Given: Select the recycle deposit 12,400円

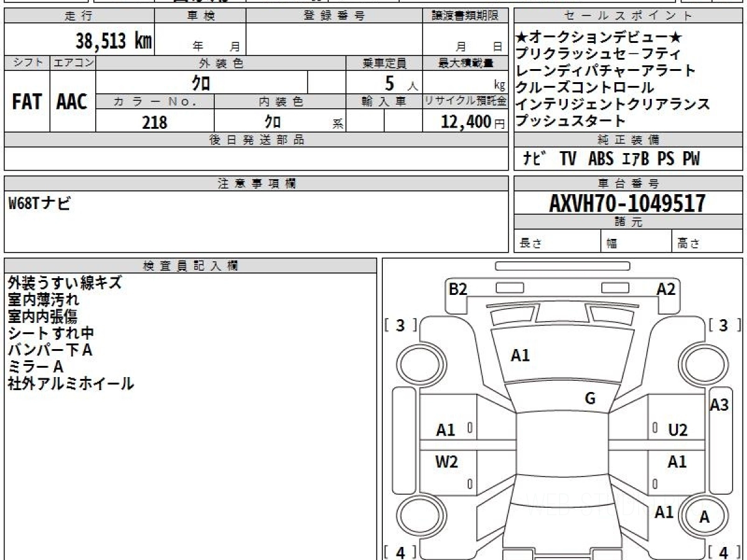Looking at the screenshot, I should coord(473,122).
